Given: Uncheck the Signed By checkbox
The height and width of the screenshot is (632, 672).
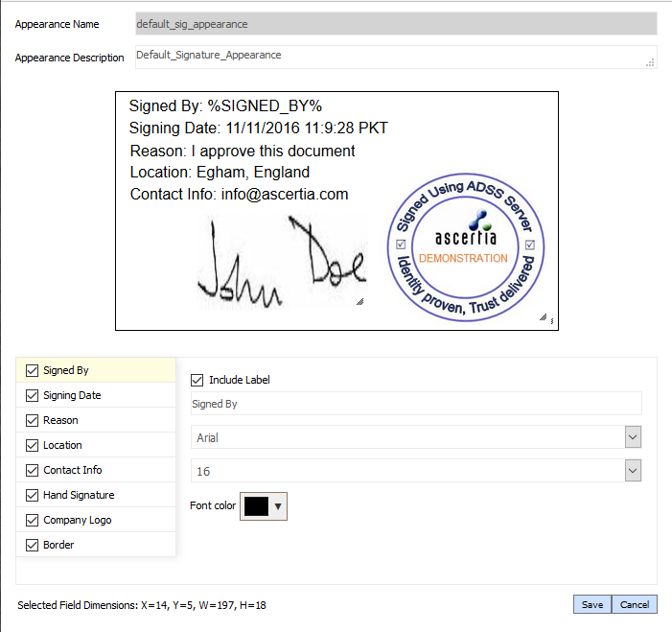Looking at the screenshot, I should pyautogui.click(x=33, y=370).
